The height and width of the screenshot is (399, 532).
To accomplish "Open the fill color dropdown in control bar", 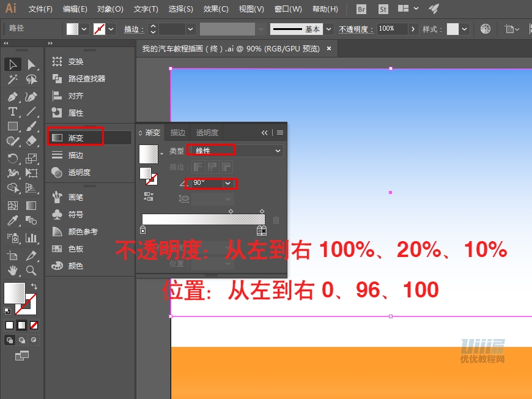I will tap(84, 29).
